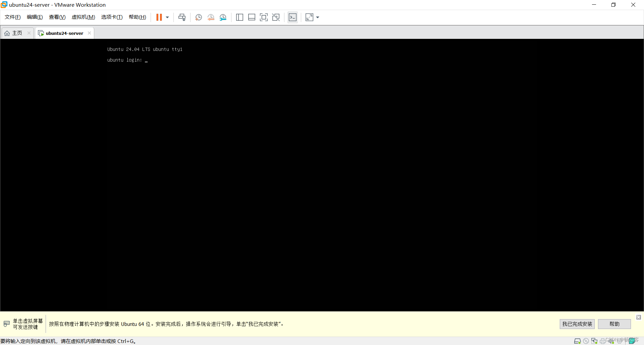644x345 pixels.
Task: Toggle the library sidebar panel icon
Action: coord(239,17)
